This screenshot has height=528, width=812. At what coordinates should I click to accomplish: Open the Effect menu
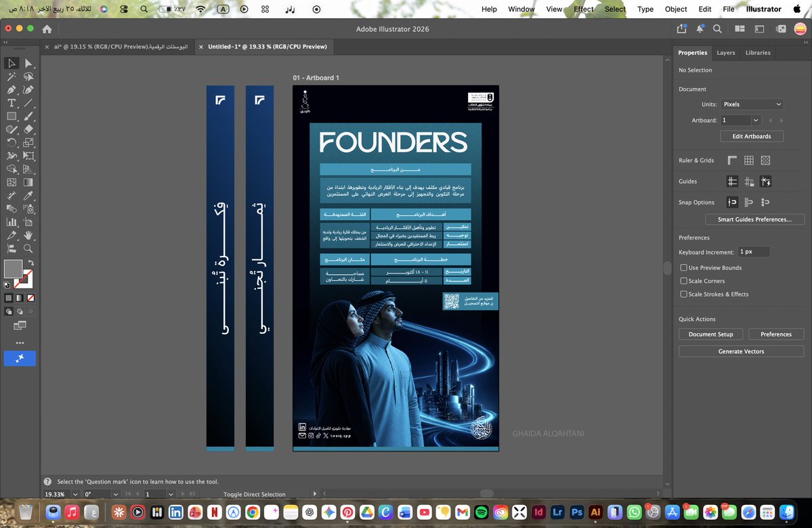pos(583,9)
